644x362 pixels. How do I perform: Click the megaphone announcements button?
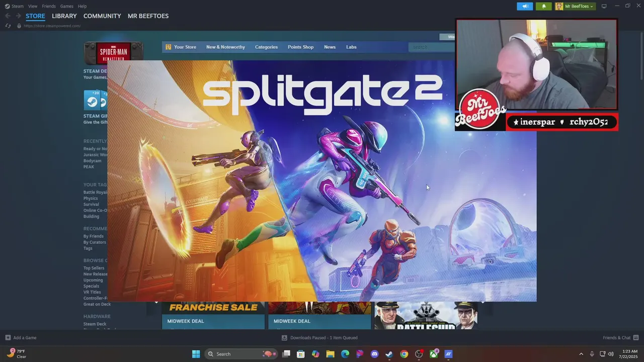coord(525,6)
